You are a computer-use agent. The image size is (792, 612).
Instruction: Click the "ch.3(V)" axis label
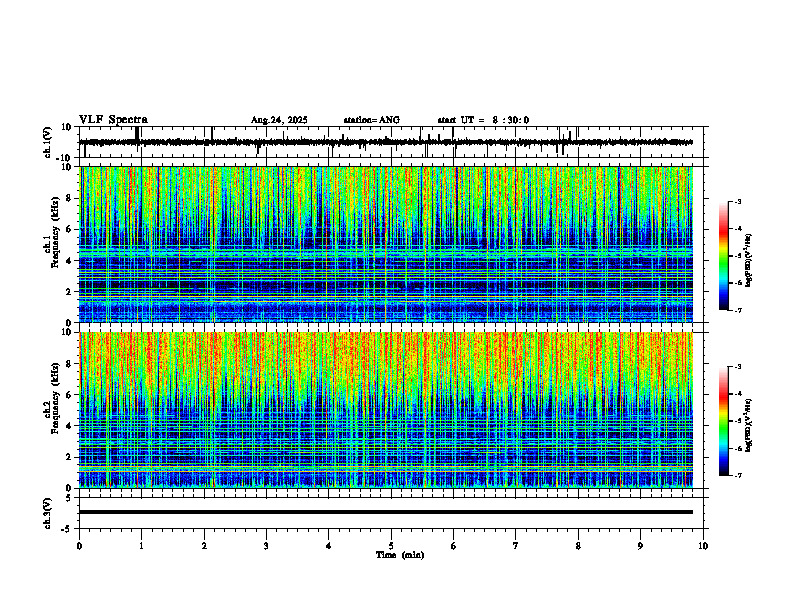(x=48, y=513)
